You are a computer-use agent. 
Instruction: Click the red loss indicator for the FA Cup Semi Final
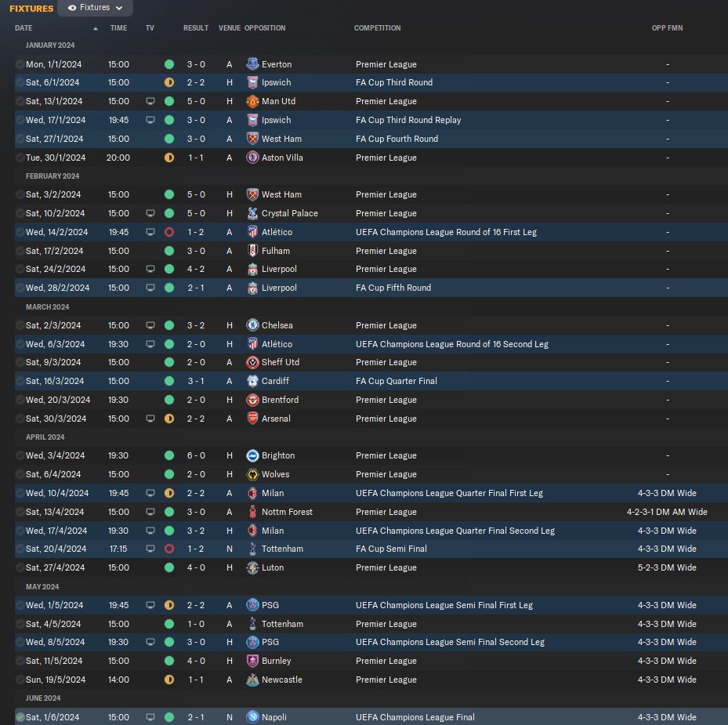(x=169, y=549)
